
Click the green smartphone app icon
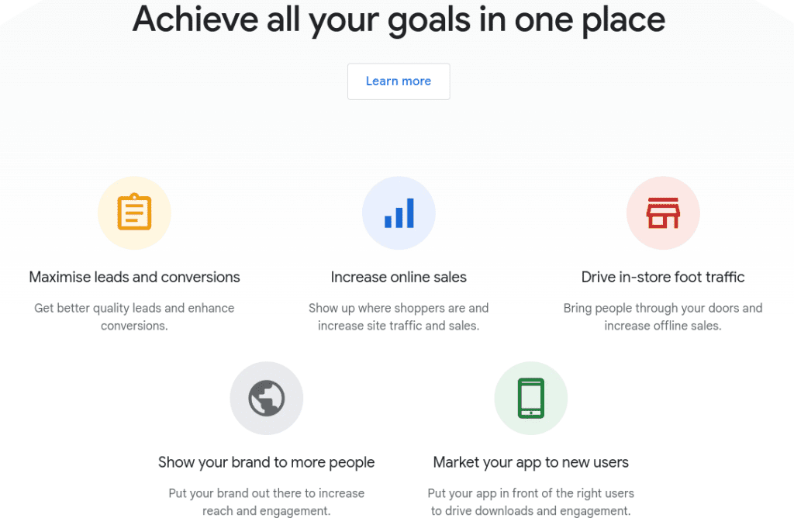coord(530,398)
